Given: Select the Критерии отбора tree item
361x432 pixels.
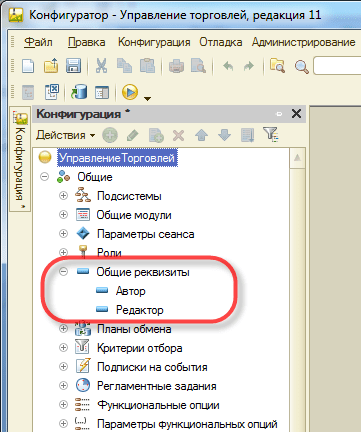Looking at the screenshot, I should (140, 348).
